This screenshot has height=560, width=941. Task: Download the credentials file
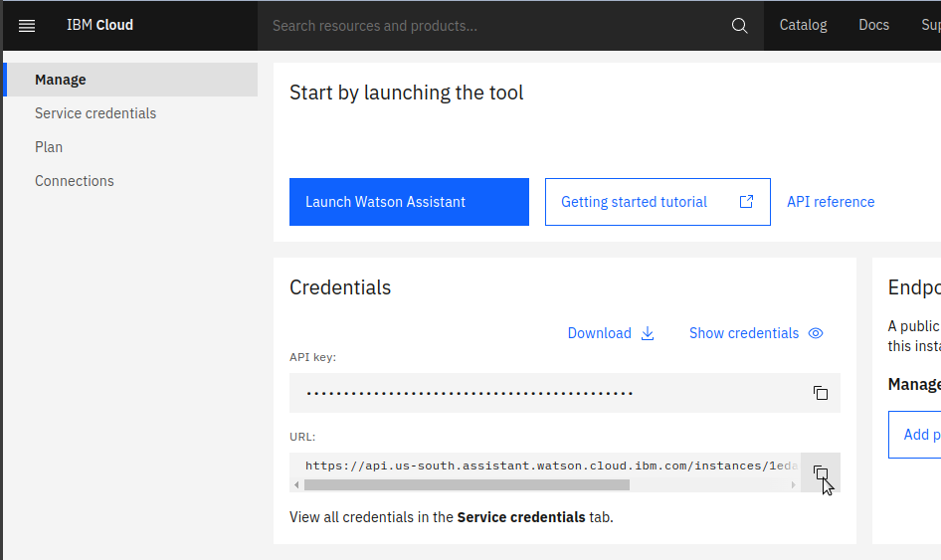(611, 333)
